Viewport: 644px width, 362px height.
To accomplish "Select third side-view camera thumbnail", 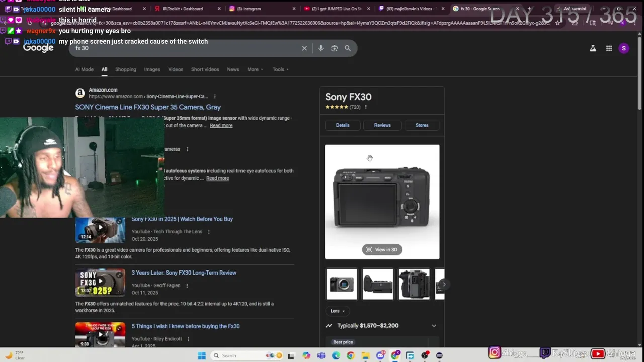I will [x=414, y=284].
